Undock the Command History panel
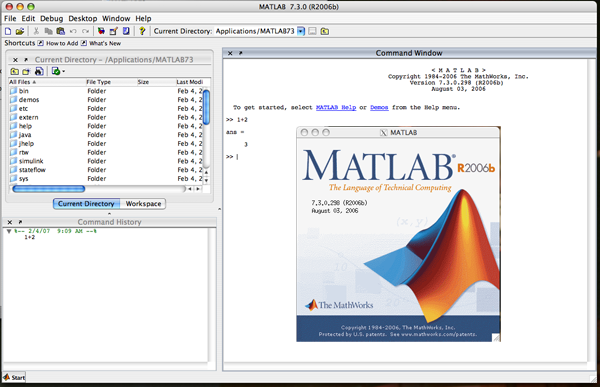600x387 pixels. pyautogui.click(x=20, y=222)
